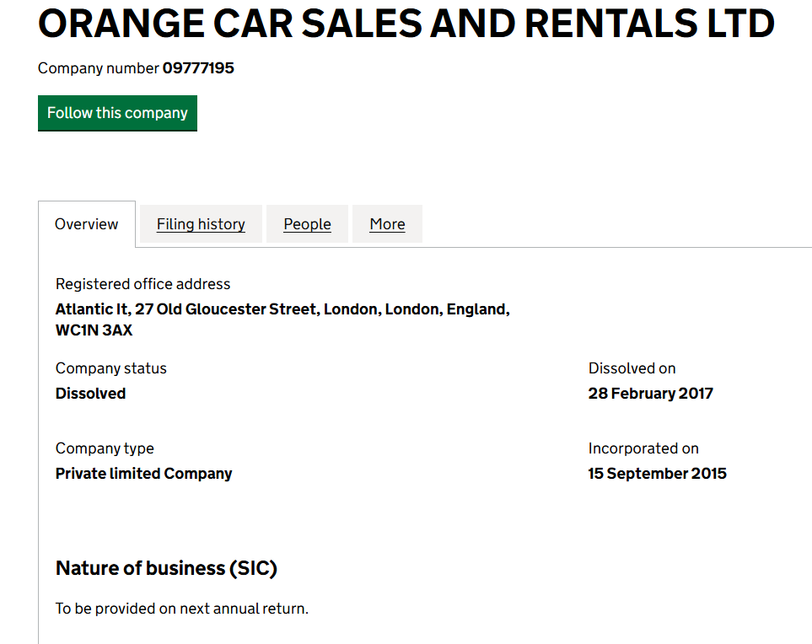This screenshot has width=812, height=644.
Task: Click the postcode WC1N 3AX
Action: pos(94,330)
